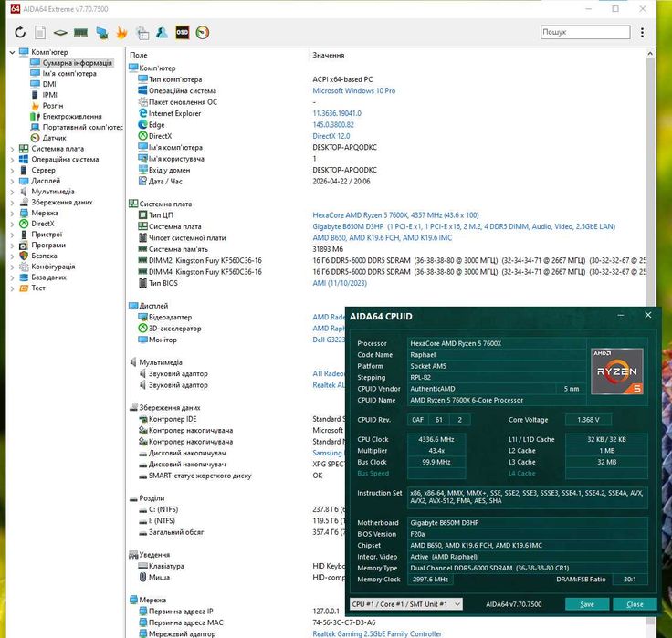Open Електроживлення in the tree

pyautogui.click(x=72, y=117)
